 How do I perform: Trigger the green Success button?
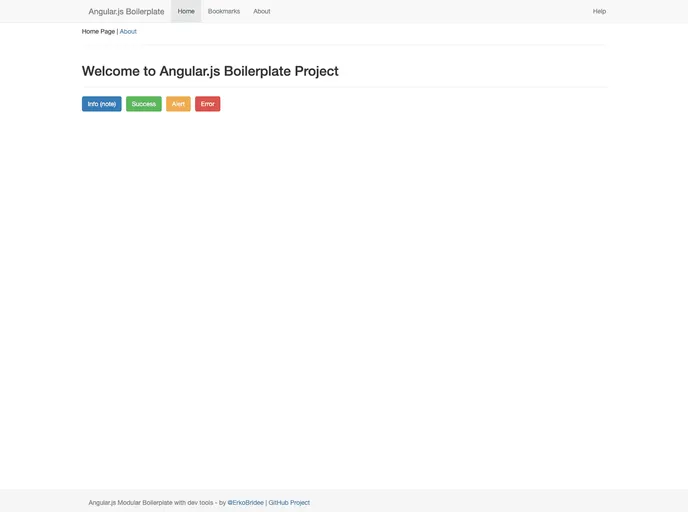click(x=144, y=104)
